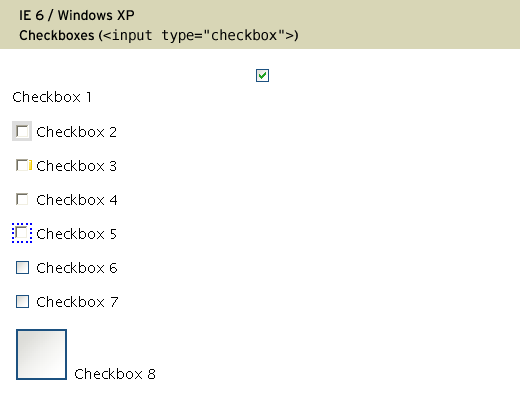Click the 'Checkbox 4' label
This screenshot has width=520, height=408.
[x=77, y=200]
